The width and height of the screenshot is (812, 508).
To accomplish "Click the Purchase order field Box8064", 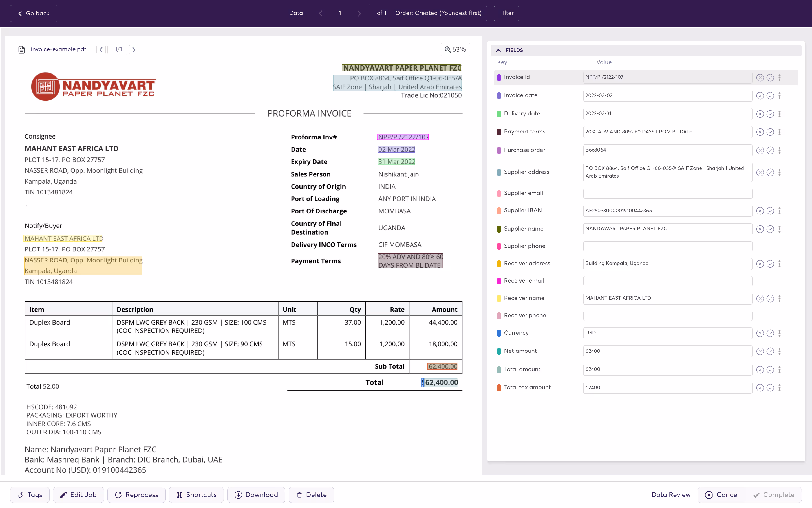I will point(668,150).
